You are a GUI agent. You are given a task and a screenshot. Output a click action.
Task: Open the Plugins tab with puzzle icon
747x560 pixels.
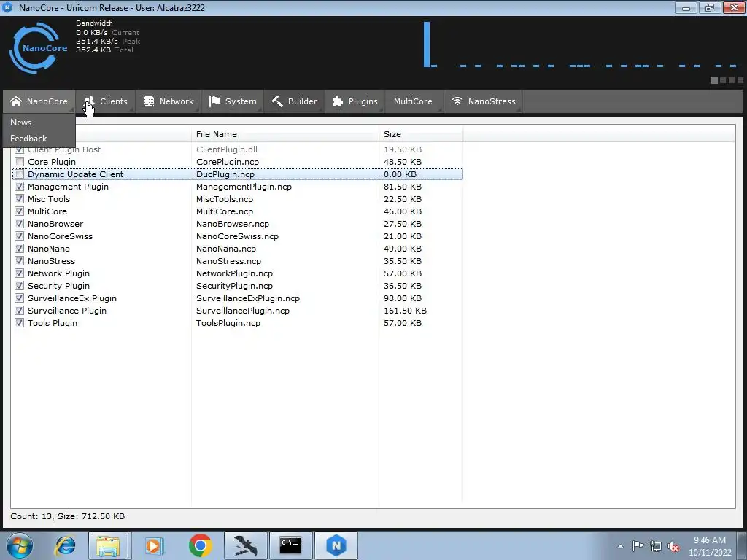point(355,101)
